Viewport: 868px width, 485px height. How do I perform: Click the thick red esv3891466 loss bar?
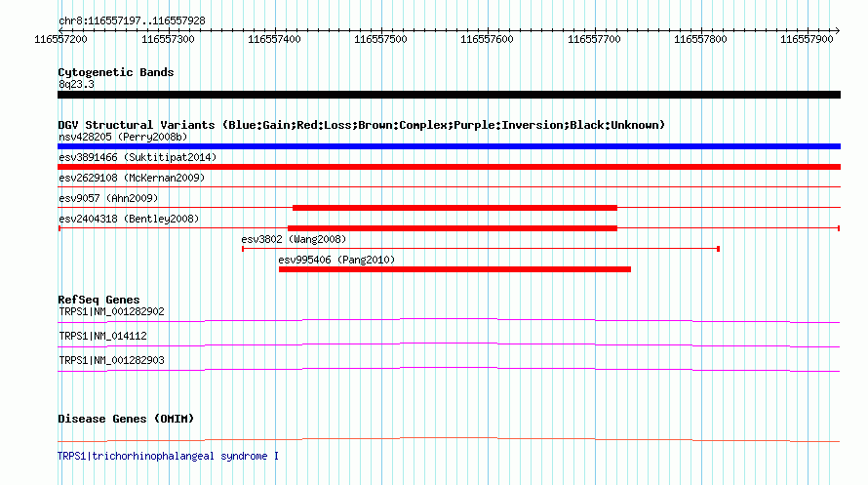449,167
